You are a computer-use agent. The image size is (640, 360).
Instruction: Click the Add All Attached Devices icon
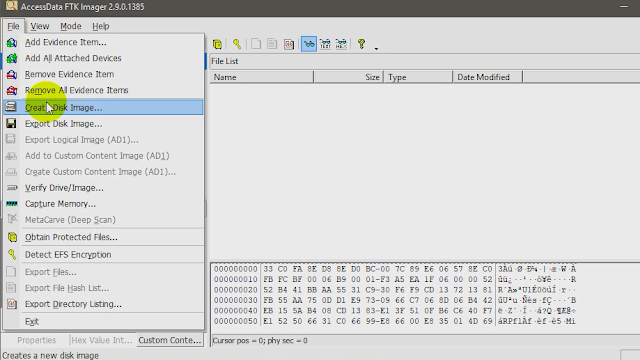(11, 58)
